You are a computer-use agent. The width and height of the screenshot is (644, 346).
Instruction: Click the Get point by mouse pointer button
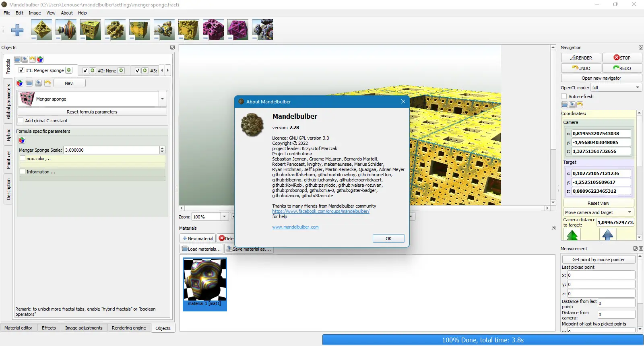(599, 259)
